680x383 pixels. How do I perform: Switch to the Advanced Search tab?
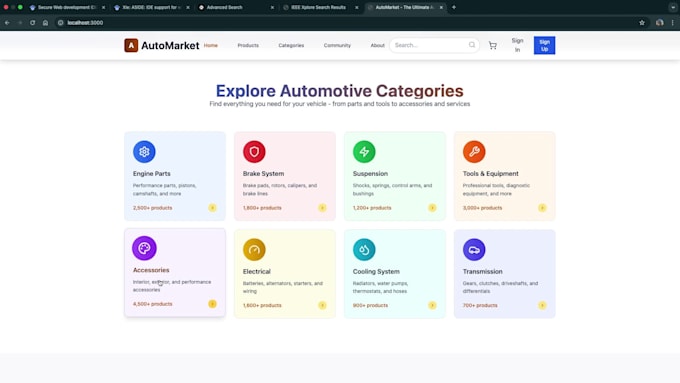pyautogui.click(x=234, y=7)
